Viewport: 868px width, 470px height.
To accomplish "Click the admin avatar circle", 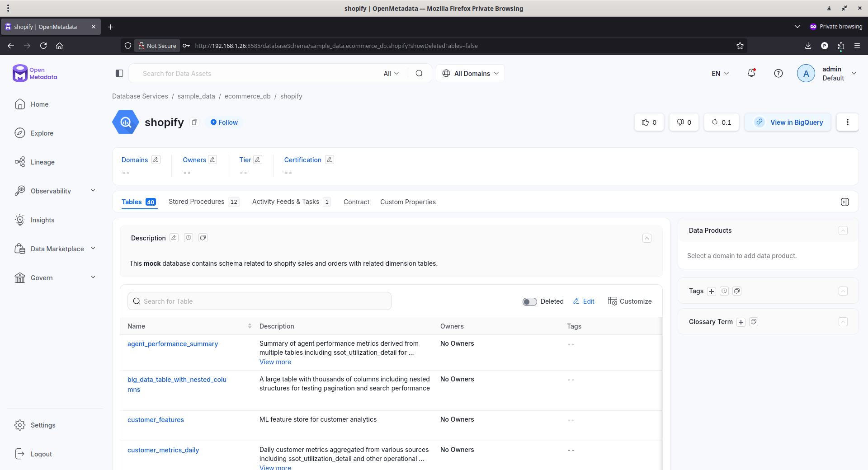I will point(806,73).
